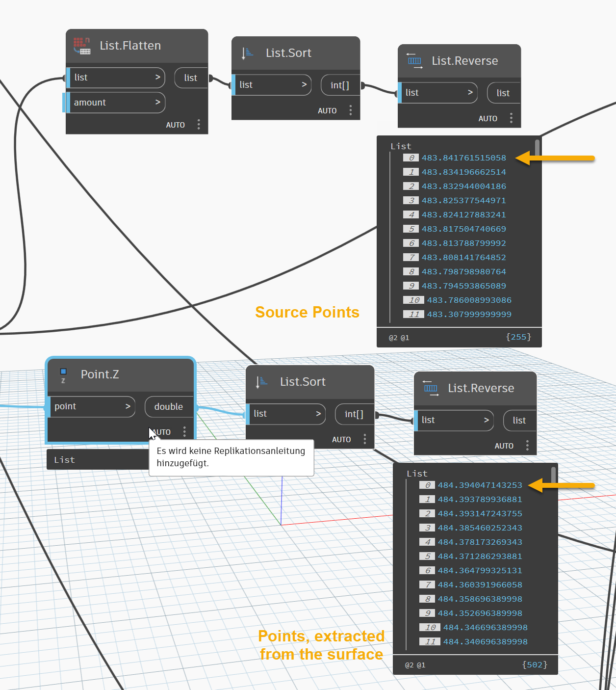Open top List.Reverse node options dots
Screen dimensions: 616x690
(x=511, y=118)
